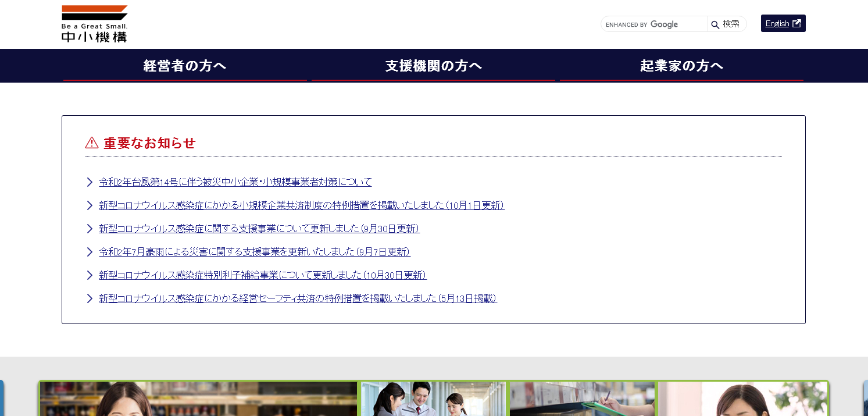Click chevron beside 特別利子補給事業 notice
The image size is (868, 416).
90,275
